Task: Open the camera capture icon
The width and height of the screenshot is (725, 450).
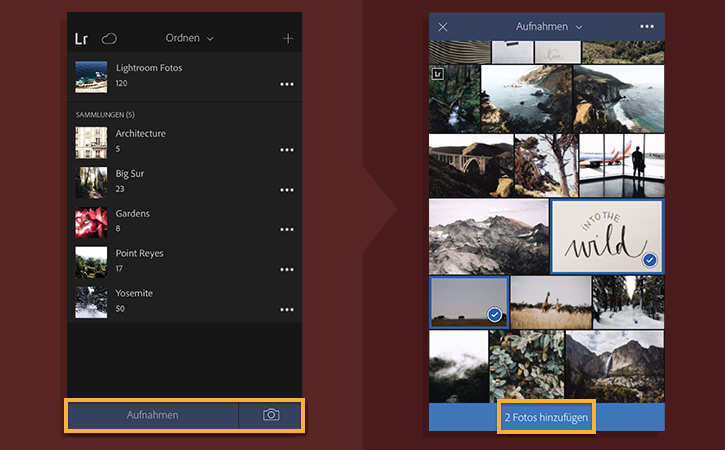Action: pos(271,414)
